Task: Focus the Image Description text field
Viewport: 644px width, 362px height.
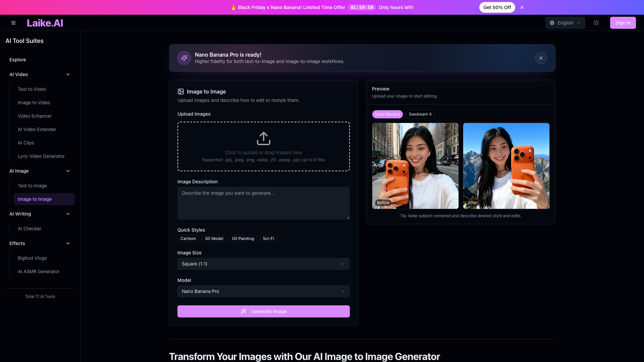Action: coord(264,203)
